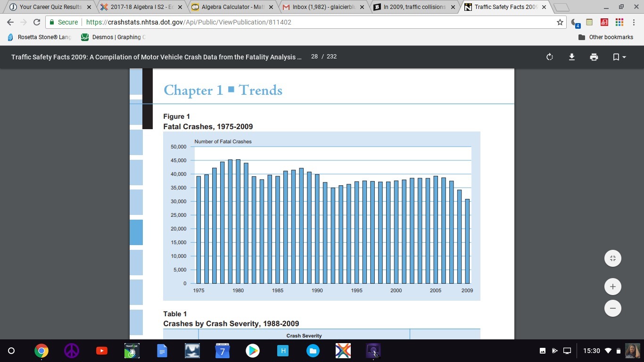
Task: Expand the Other bookmarks folder
Action: pos(606,37)
